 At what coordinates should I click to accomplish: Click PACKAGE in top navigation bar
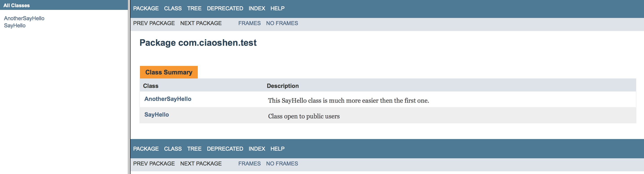pos(146,9)
